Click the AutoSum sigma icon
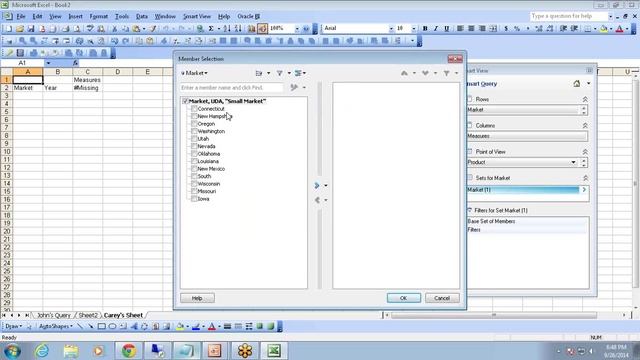This screenshot has height=360, width=640. coord(211,29)
